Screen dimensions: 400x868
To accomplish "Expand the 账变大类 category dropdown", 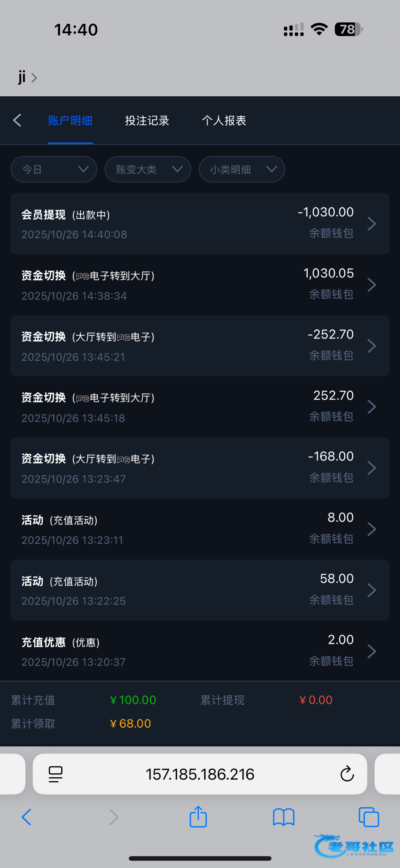I will click(x=148, y=169).
